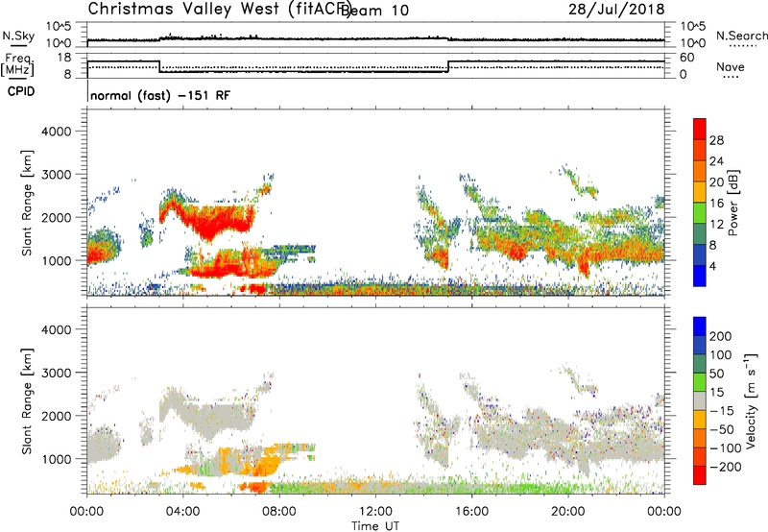This screenshot has height=532, width=768.
Task: Pick the yellow -15 to -50 Velocity swatch
Action: coord(700,420)
